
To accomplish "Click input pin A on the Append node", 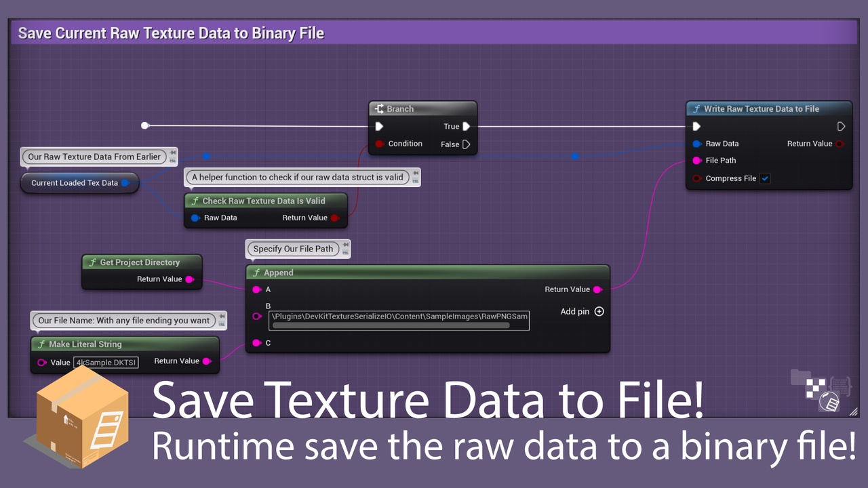I will tap(256, 289).
